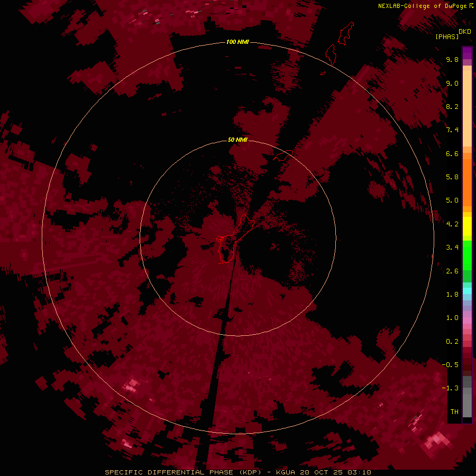Click the 5.0 scale value

[x=452, y=200]
